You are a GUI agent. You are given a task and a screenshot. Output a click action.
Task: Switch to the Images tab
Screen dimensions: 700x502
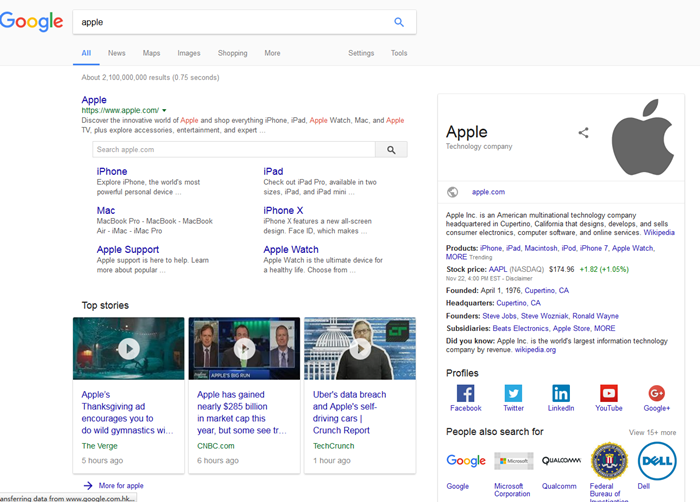[x=188, y=53]
